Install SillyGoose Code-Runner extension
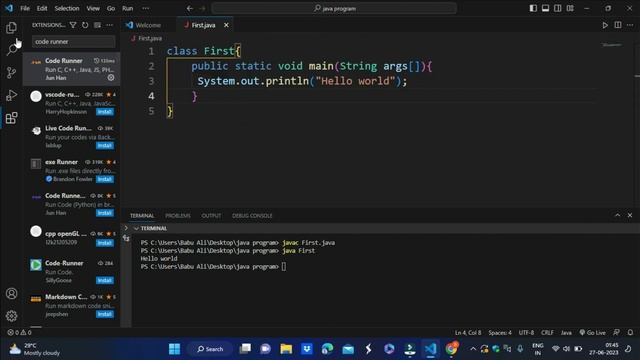 105,280
